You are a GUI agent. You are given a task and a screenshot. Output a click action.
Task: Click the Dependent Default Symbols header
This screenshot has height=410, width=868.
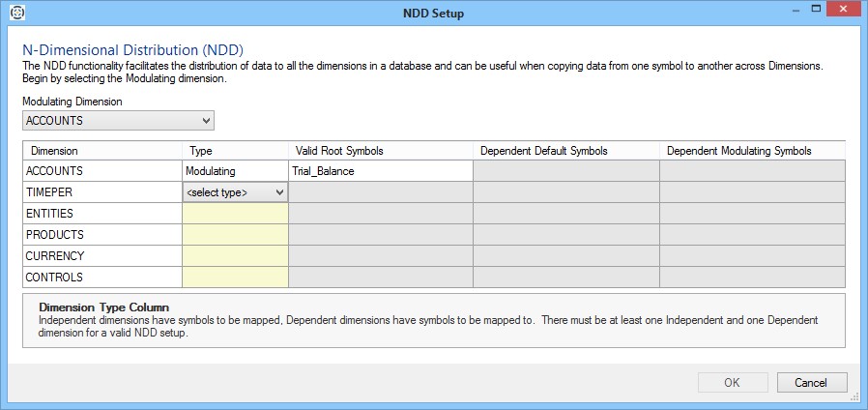point(565,151)
